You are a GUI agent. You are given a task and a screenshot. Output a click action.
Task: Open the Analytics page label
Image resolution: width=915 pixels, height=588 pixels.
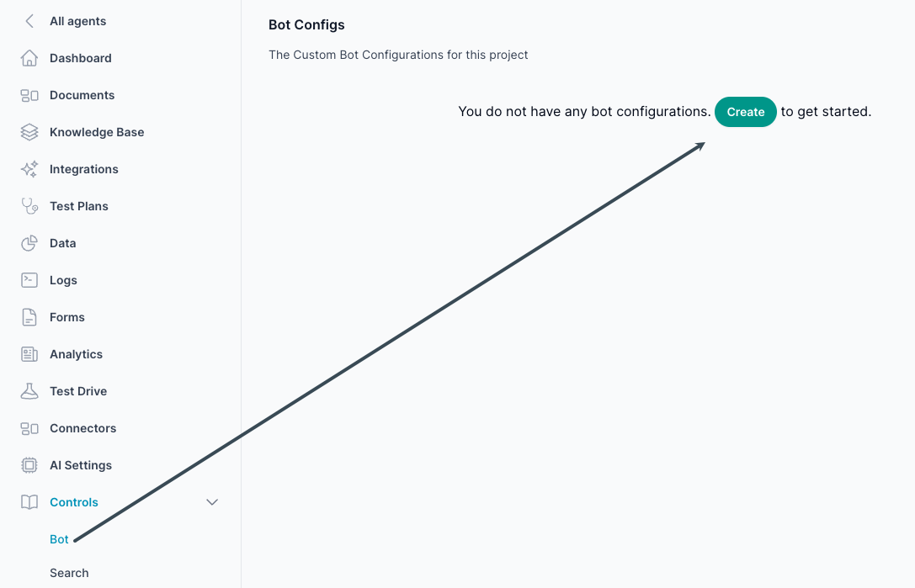pyautogui.click(x=76, y=354)
